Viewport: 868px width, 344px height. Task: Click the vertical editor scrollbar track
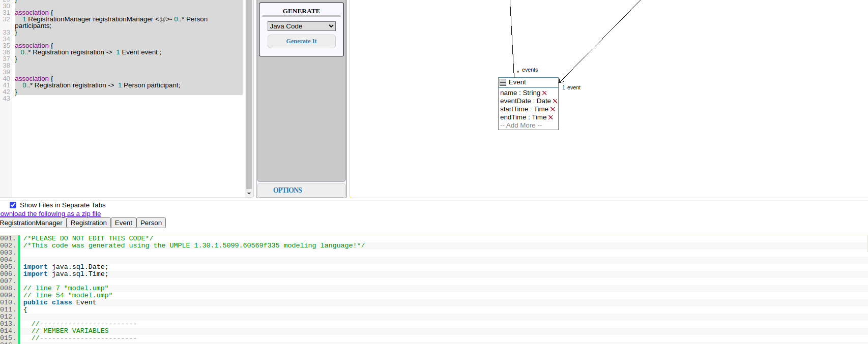(249, 94)
